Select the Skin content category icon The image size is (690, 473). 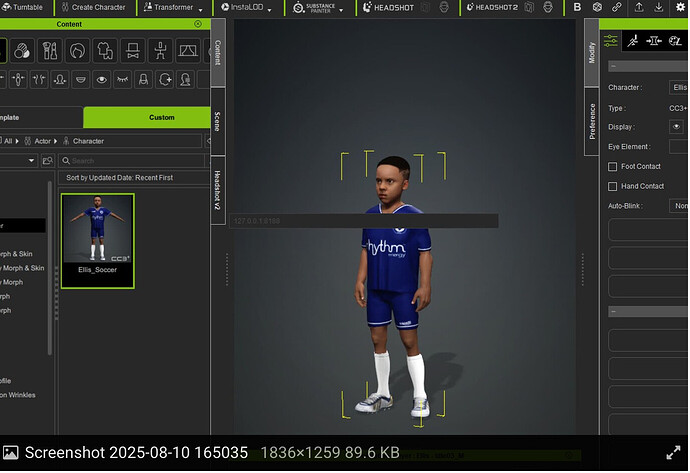pos(22,51)
